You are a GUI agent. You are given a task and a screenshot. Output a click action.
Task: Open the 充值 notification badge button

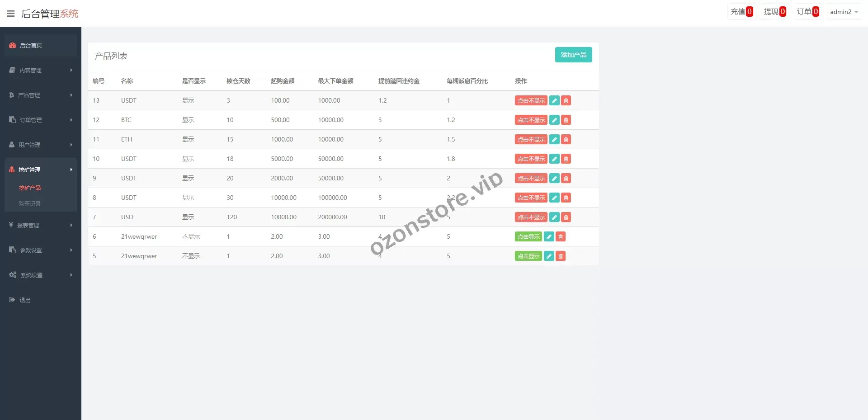tap(741, 12)
